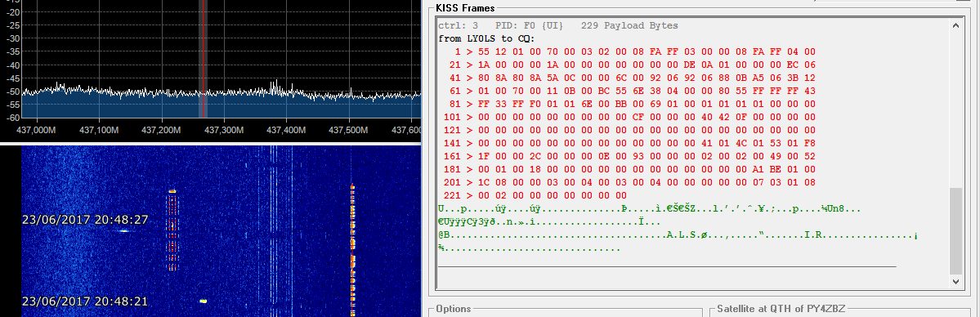Screen dimensions: 980x317
Task: Click the KISS Frames scroll up arrow
Action: pos(955,25)
